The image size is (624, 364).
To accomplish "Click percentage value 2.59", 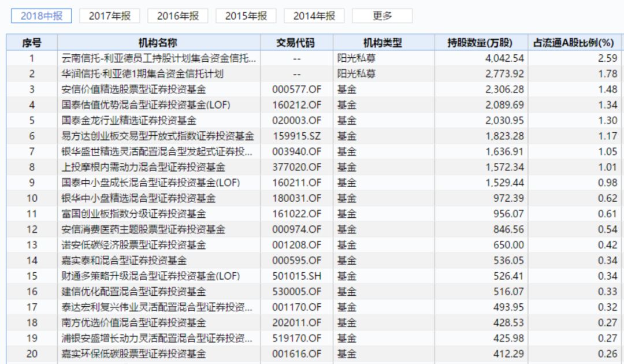I will tap(607, 58).
